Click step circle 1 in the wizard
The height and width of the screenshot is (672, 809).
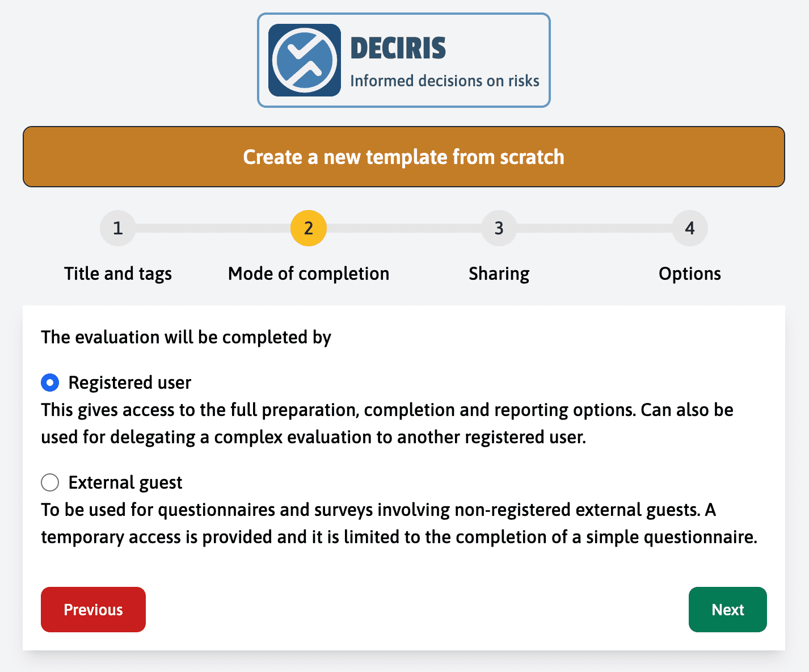click(x=117, y=228)
